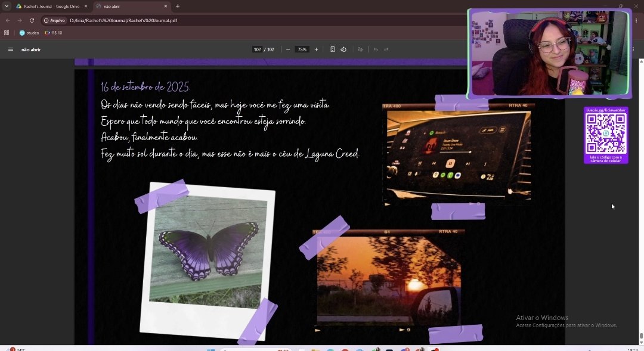
Task: Undo last PDF annotation
Action: [376, 49]
